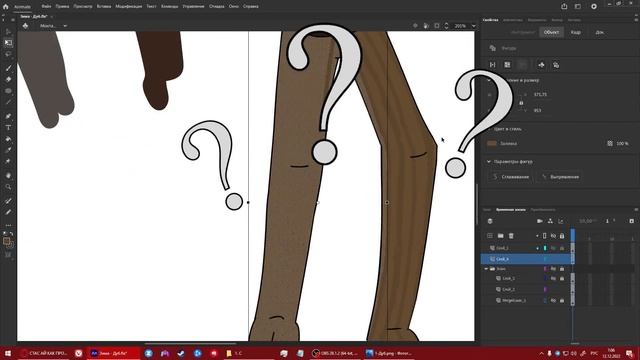Select the Line tool
This screenshot has width=640, height=360.
pyautogui.click(x=8, y=102)
